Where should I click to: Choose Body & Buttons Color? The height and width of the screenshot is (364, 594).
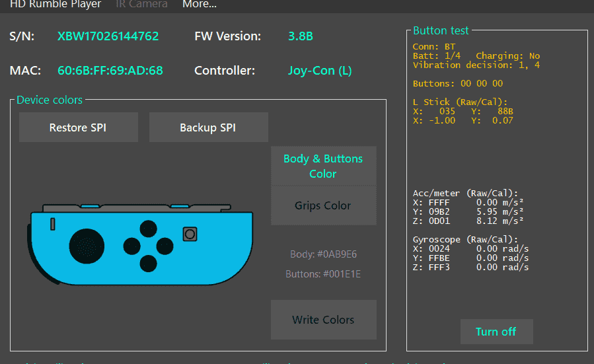(x=323, y=166)
